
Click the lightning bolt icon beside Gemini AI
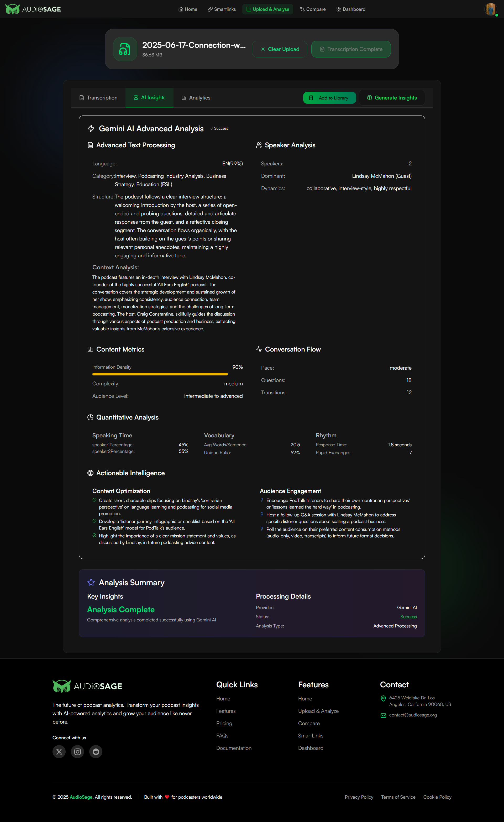point(91,128)
